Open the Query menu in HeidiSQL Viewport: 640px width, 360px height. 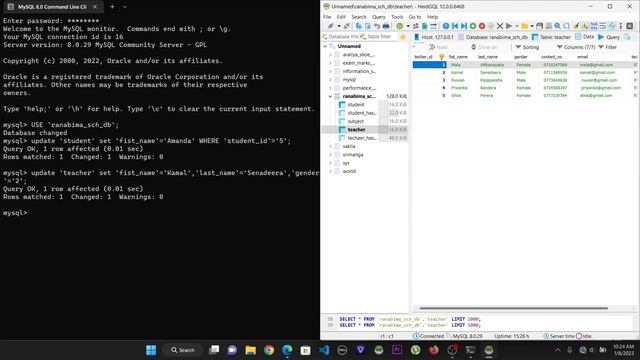pos(378,17)
